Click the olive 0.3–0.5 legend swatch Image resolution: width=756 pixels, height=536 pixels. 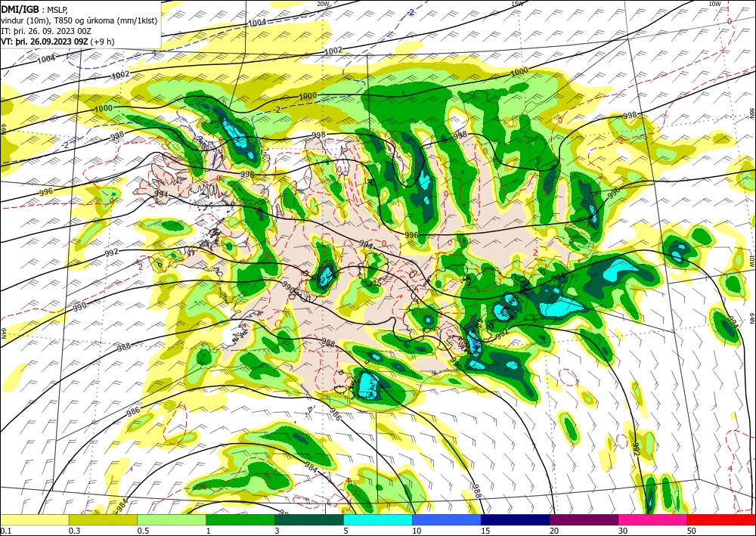point(103,519)
